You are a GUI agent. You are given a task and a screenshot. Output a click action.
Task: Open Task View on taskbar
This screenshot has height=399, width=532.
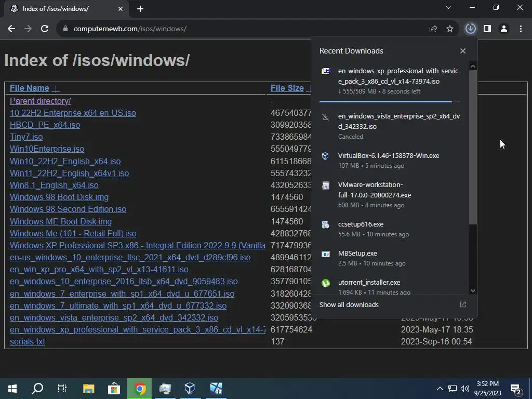pos(62,389)
